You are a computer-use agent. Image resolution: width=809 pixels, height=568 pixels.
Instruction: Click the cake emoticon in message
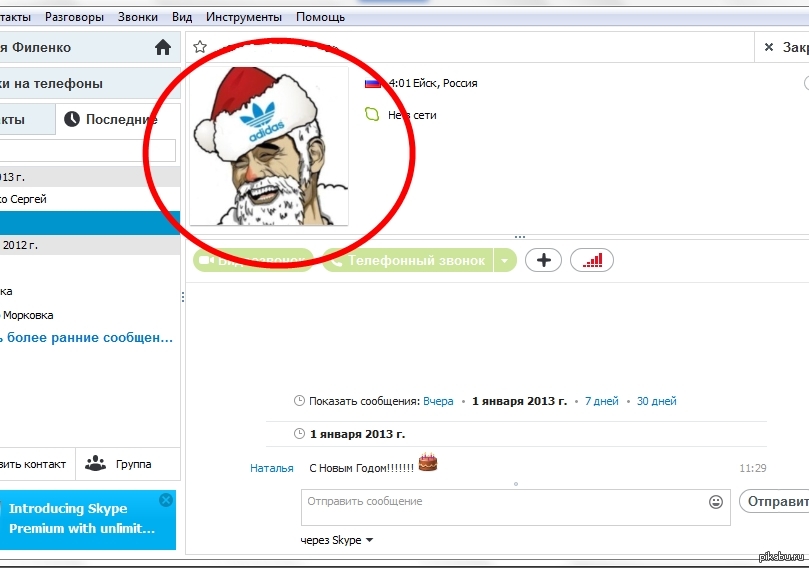tap(428, 462)
